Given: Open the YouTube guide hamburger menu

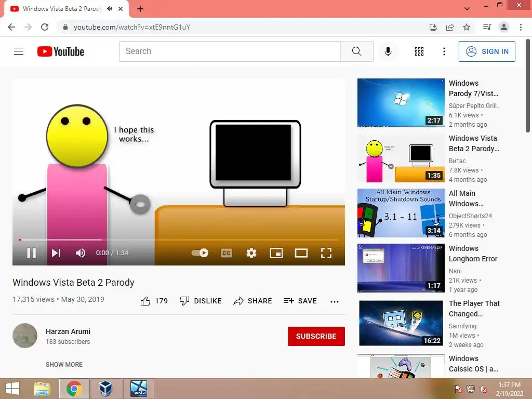Looking at the screenshot, I should [x=19, y=51].
